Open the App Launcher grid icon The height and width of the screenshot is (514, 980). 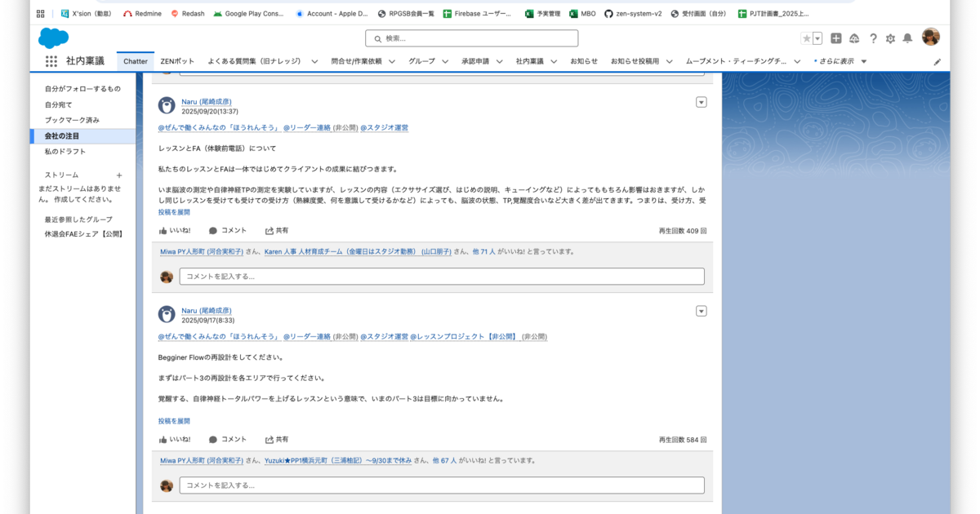coord(51,61)
